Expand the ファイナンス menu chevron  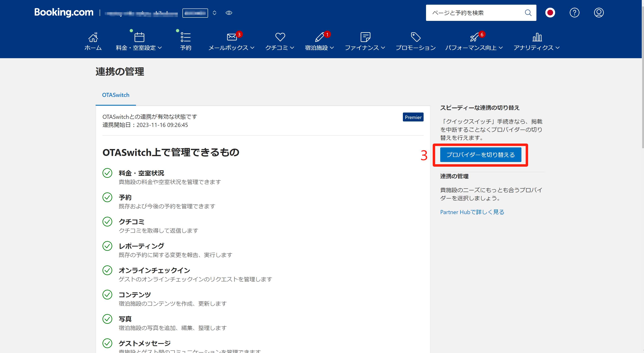(x=383, y=48)
